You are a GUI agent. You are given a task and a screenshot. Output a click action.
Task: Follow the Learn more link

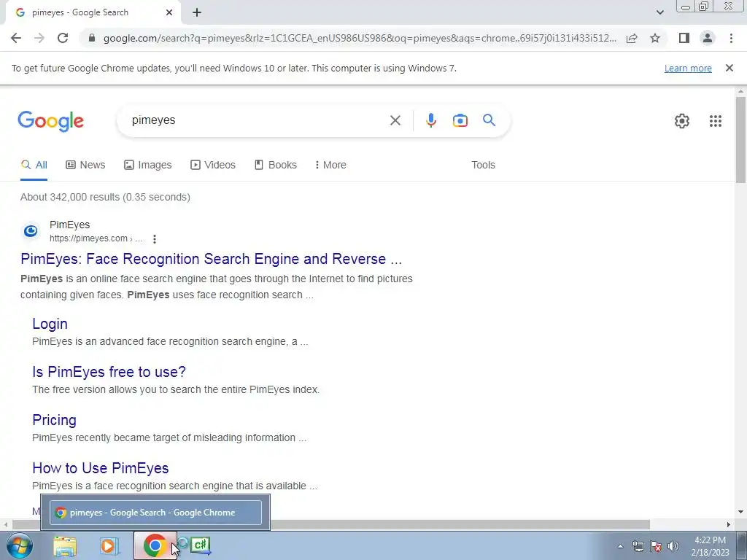(x=688, y=68)
